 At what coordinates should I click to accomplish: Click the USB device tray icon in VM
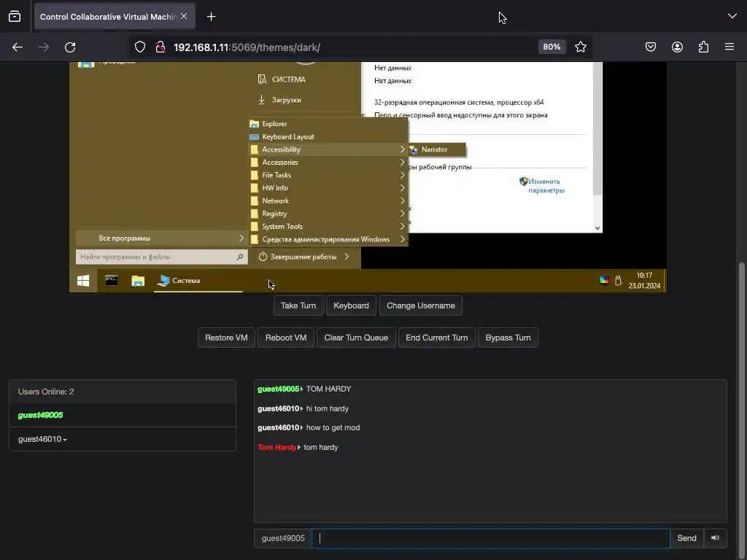click(619, 281)
